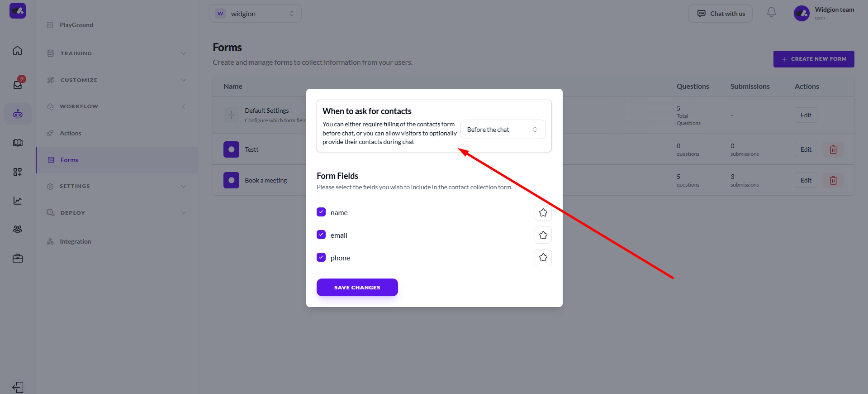Screen dimensions: 868x394
Task: Click the Save Changes button
Action: (357, 288)
